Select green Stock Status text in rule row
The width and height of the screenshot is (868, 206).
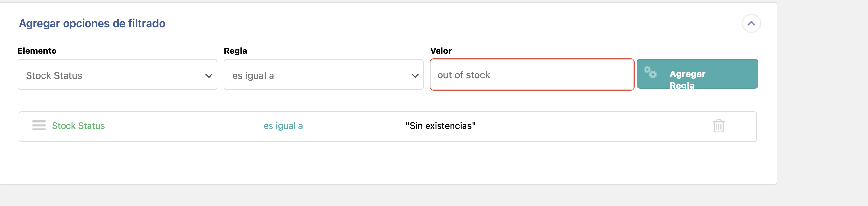pos(78,126)
